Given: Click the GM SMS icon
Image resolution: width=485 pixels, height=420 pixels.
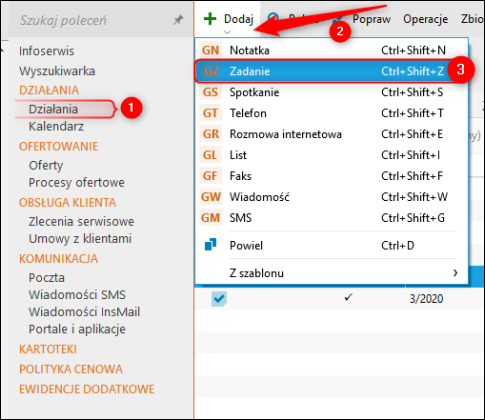Looking at the screenshot, I should click(211, 218).
